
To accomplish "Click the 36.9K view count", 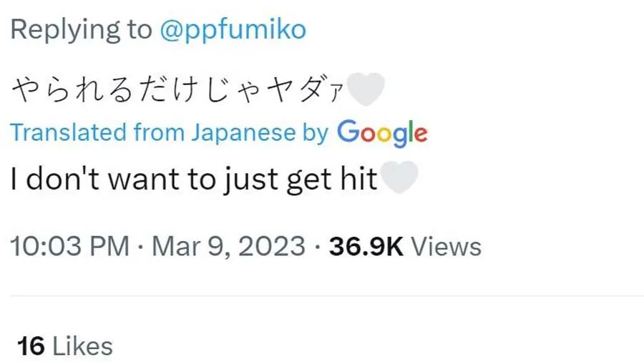I will (366, 247).
